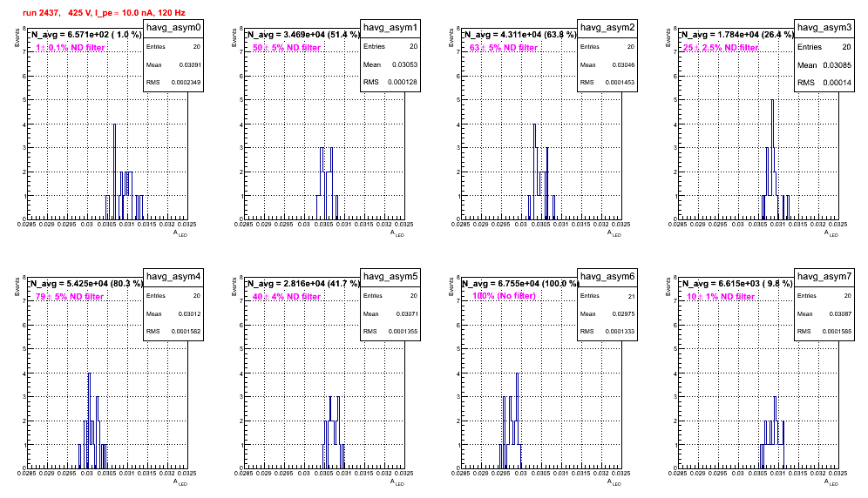Click the 1± 0.1% ND filter label
The width and height of the screenshot is (868, 498).
point(71,48)
